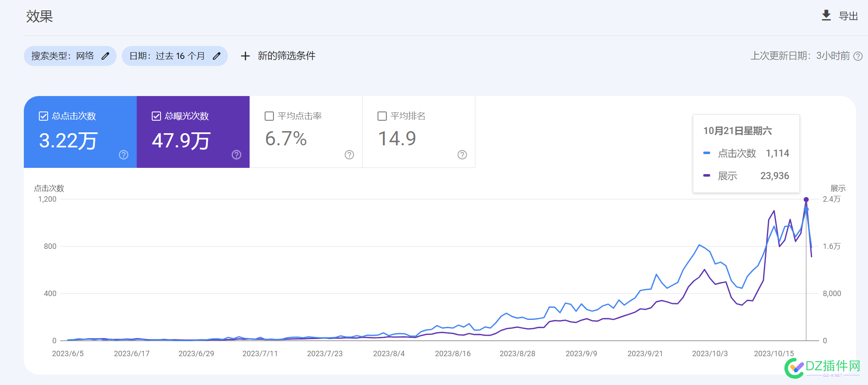Click the 2023/8/16 x-axis date label
Image resolution: width=868 pixels, height=385 pixels.
tap(453, 354)
